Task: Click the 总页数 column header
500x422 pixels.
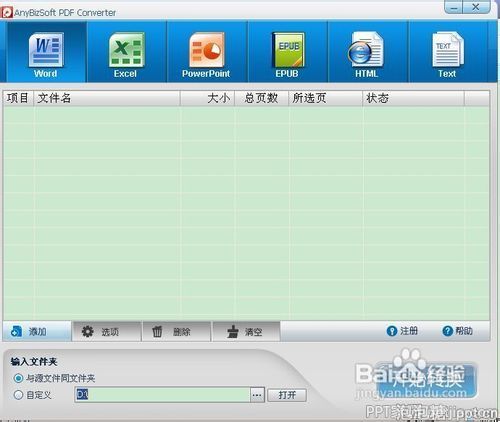Action: click(x=262, y=98)
